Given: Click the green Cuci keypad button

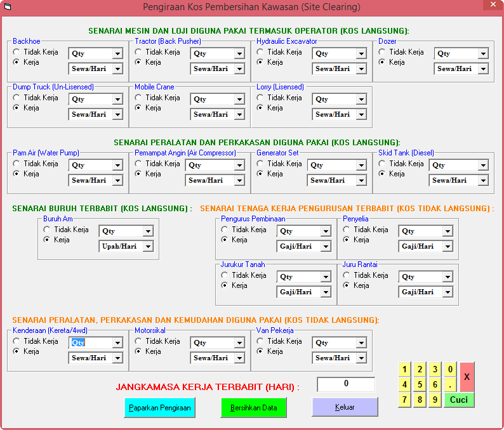Looking at the screenshot, I should point(459,400).
